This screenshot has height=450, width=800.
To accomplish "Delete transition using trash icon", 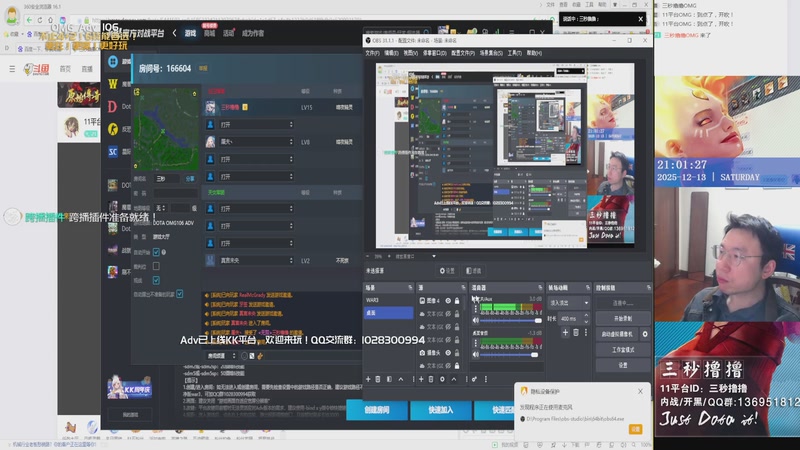I will pyautogui.click(x=576, y=333).
